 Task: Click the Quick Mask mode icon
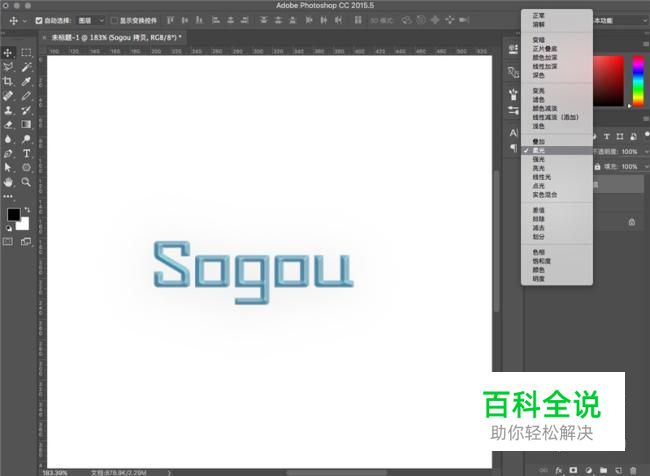point(8,242)
